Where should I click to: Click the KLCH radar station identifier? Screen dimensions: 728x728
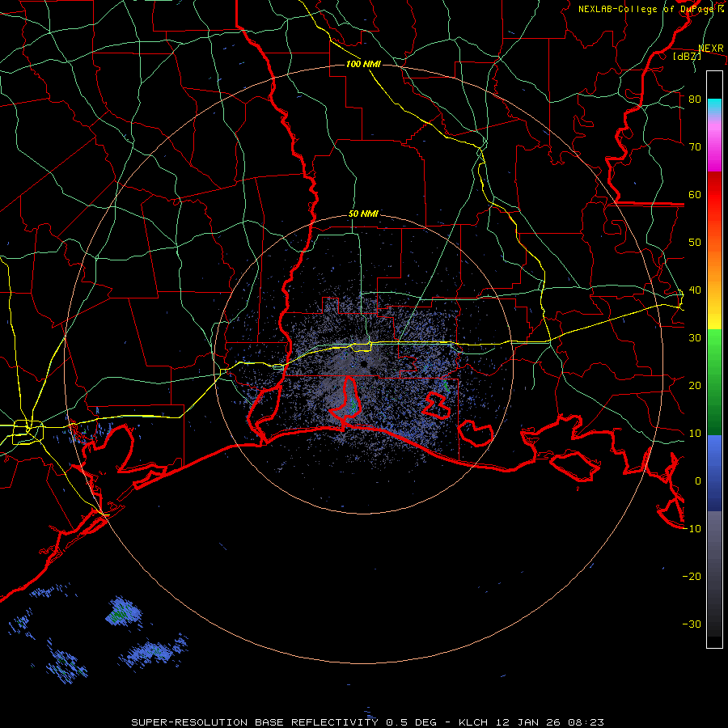(x=473, y=722)
